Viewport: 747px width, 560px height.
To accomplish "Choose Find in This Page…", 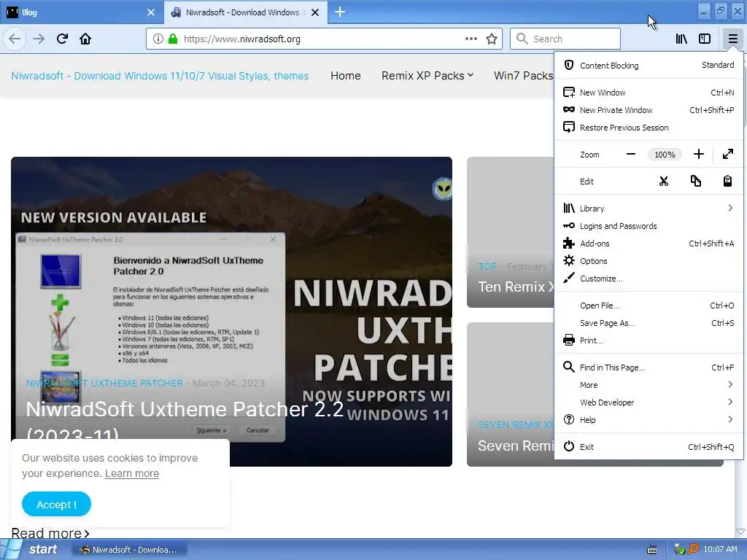I will [649, 367].
